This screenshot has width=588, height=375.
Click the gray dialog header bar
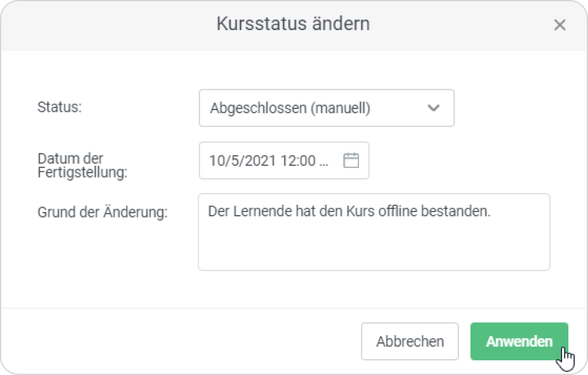point(123,25)
